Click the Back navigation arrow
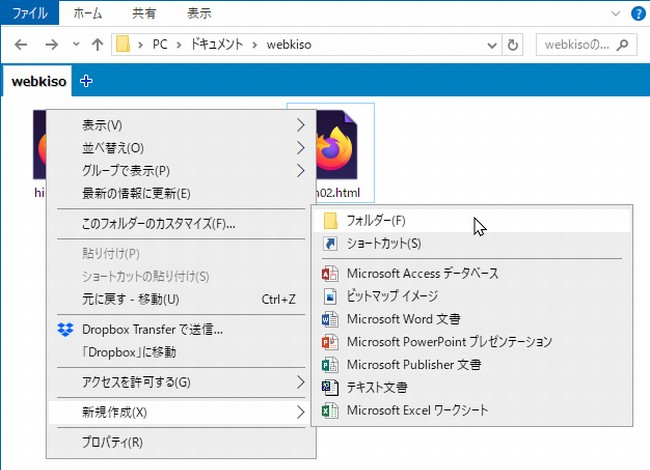 pos(21,45)
